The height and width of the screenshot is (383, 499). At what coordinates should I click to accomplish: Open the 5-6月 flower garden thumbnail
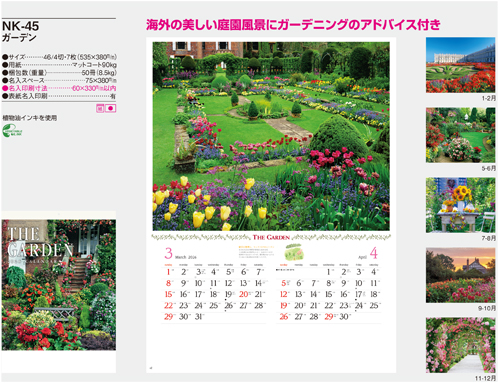pyautogui.click(x=460, y=135)
